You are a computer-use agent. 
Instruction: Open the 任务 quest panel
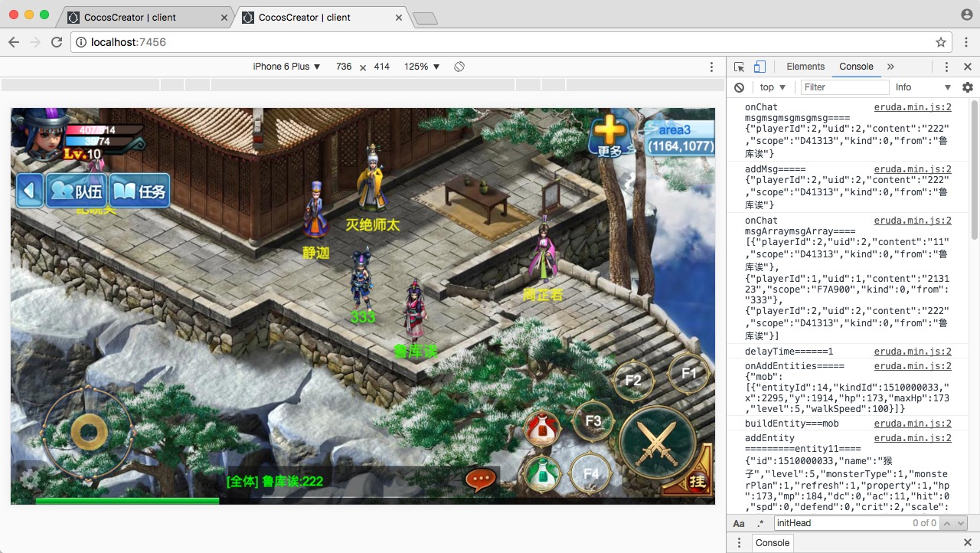[x=139, y=191]
